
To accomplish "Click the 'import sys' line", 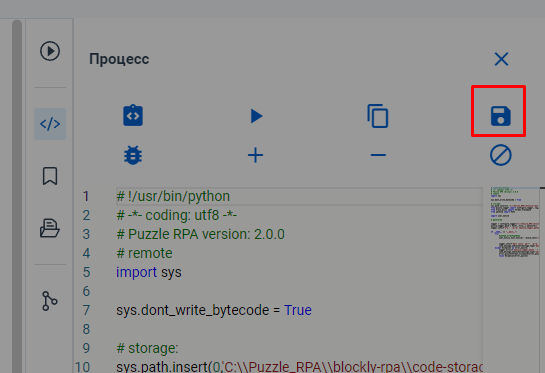I will (149, 272).
